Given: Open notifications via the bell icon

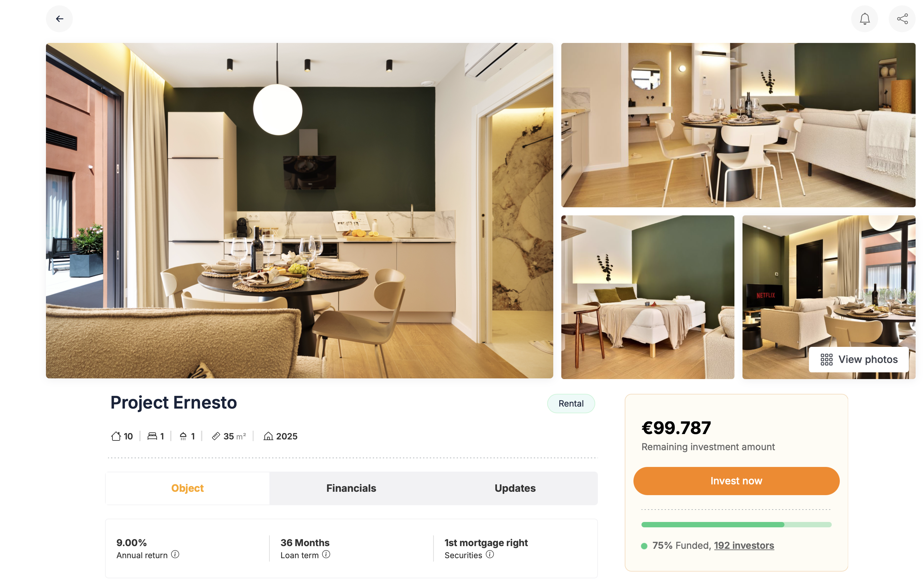Looking at the screenshot, I should pyautogui.click(x=865, y=19).
